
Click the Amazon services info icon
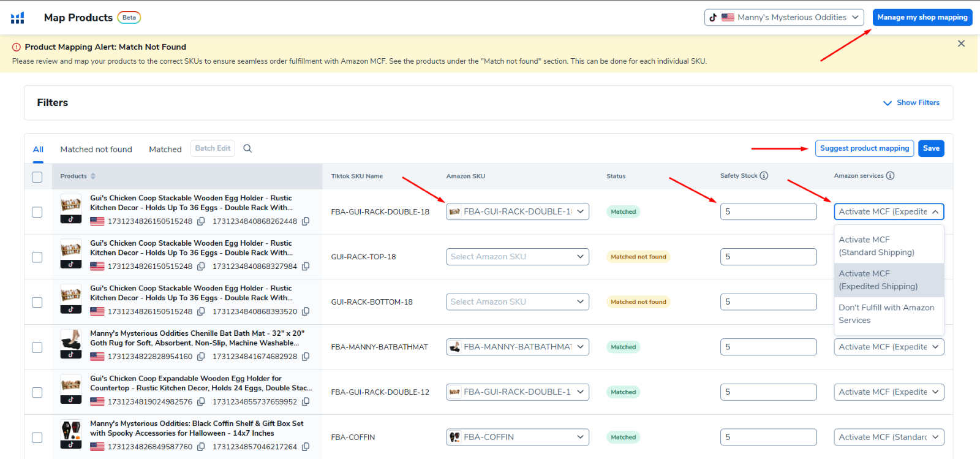coord(890,176)
